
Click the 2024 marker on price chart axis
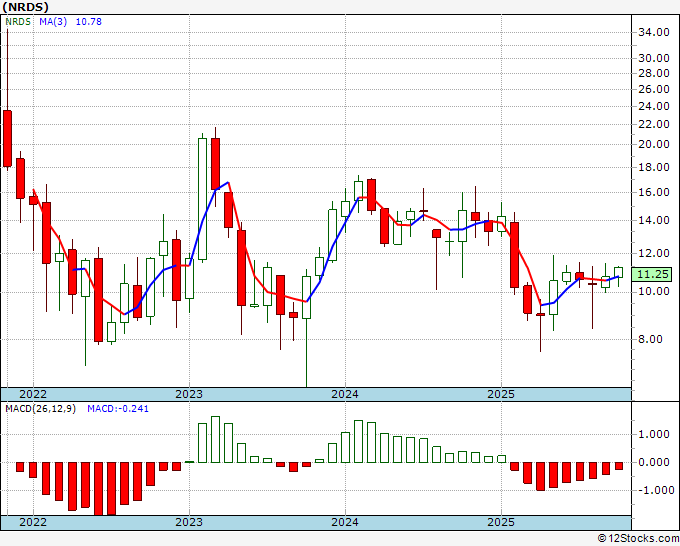(345, 394)
